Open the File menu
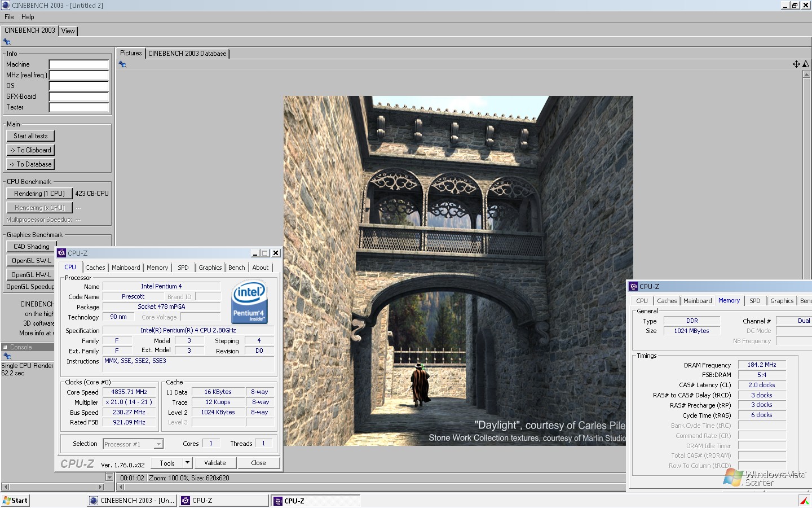This screenshot has width=812, height=508. (x=9, y=17)
